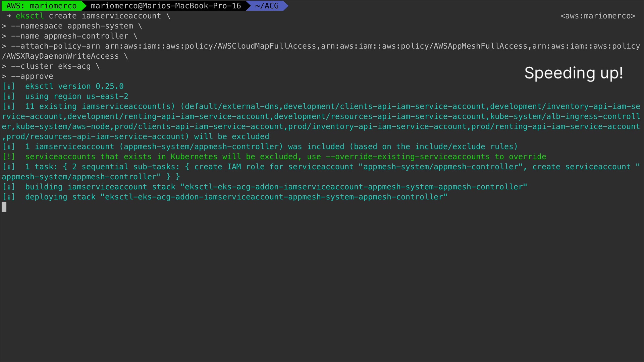The height and width of the screenshot is (362, 644).
Task: Click the [i] info marker beside eksctl version
Action: [x=9, y=86]
